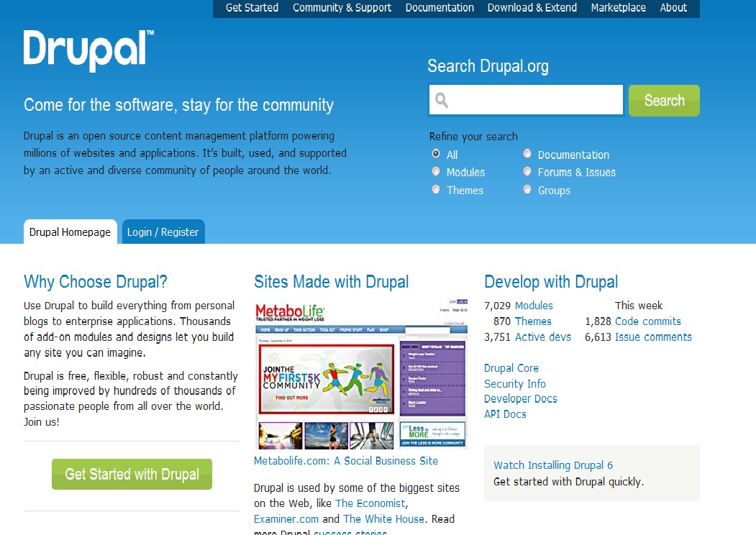The height and width of the screenshot is (535, 756).
Task: Open the Marketplace menu item
Action: (x=618, y=8)
